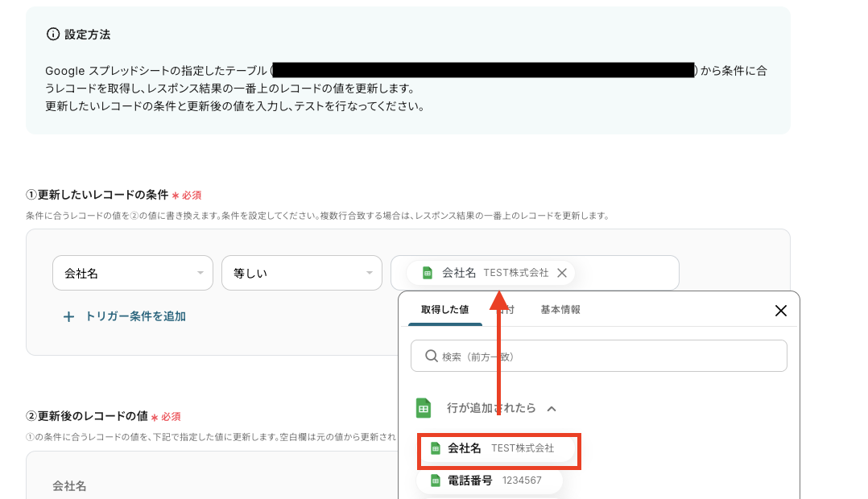The width and height of the screenshot is (868, 499).
Task: Select 電話番号 1234567 from list
Action: pyautogui.click(x=490, y=480)
